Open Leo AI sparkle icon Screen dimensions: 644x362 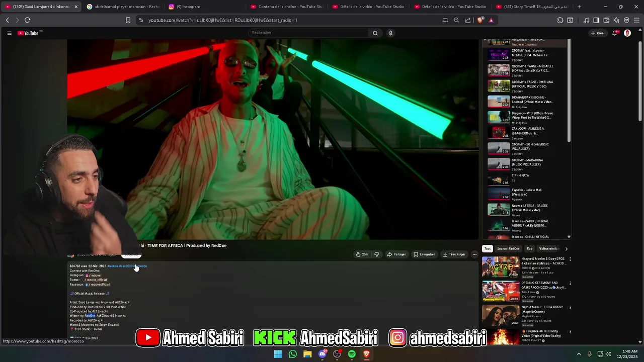(x=616, y=20)
